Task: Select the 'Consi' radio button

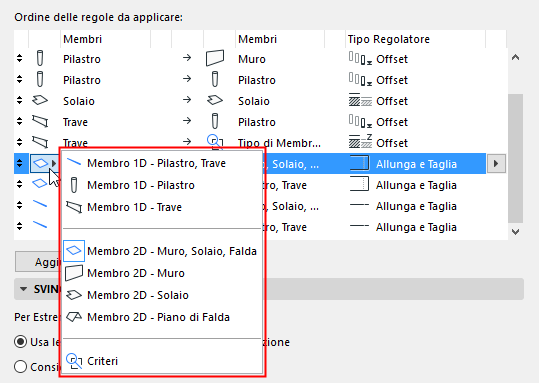Action: 21,366
